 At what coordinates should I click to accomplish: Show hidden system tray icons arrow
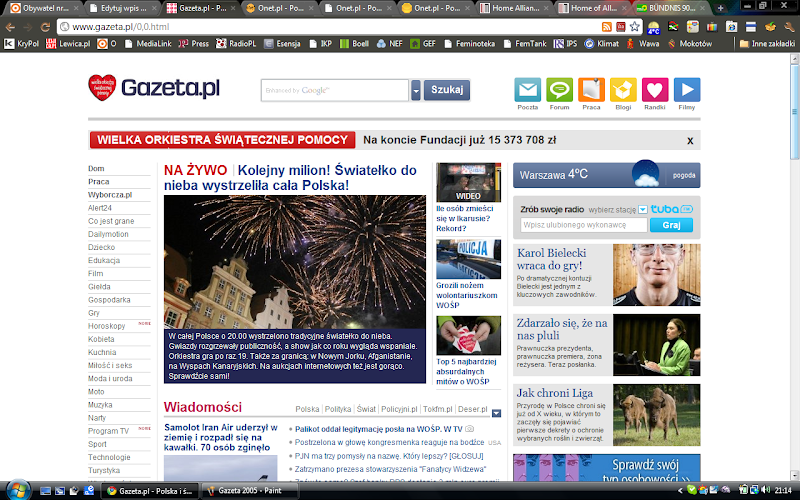680,490
